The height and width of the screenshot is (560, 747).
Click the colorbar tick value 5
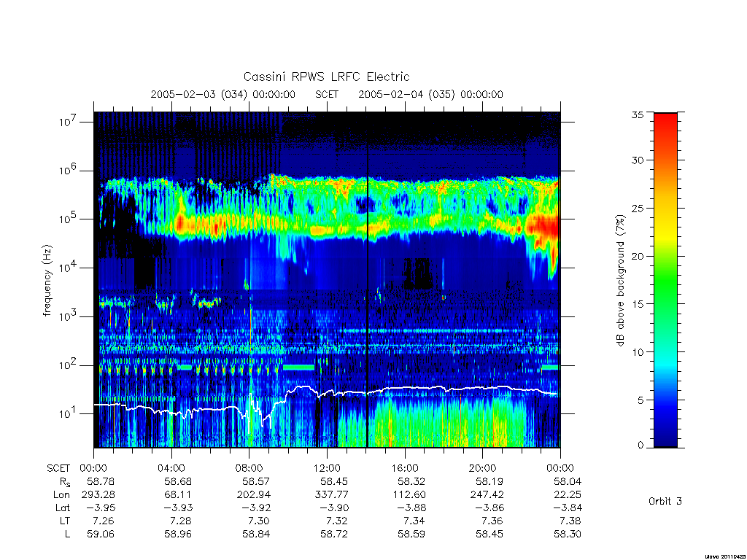(x=640, y=400)
